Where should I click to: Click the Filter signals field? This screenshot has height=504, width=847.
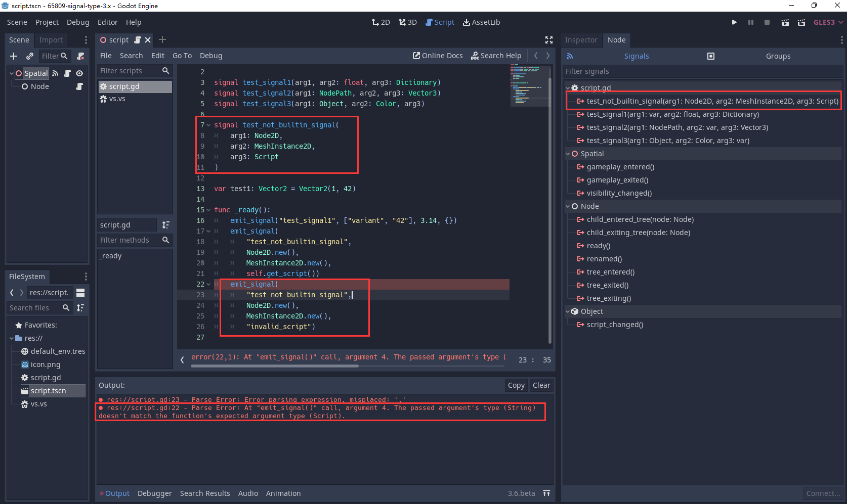pos(702,71)
